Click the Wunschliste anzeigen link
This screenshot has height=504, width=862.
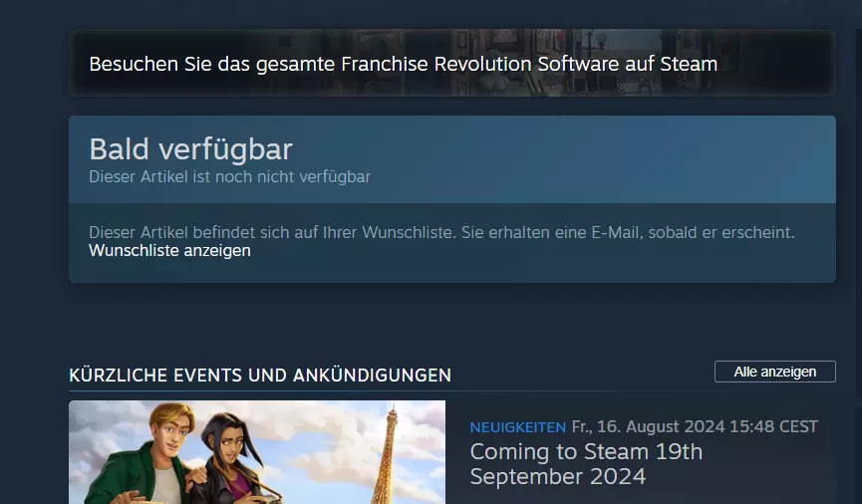coord(169,251)
